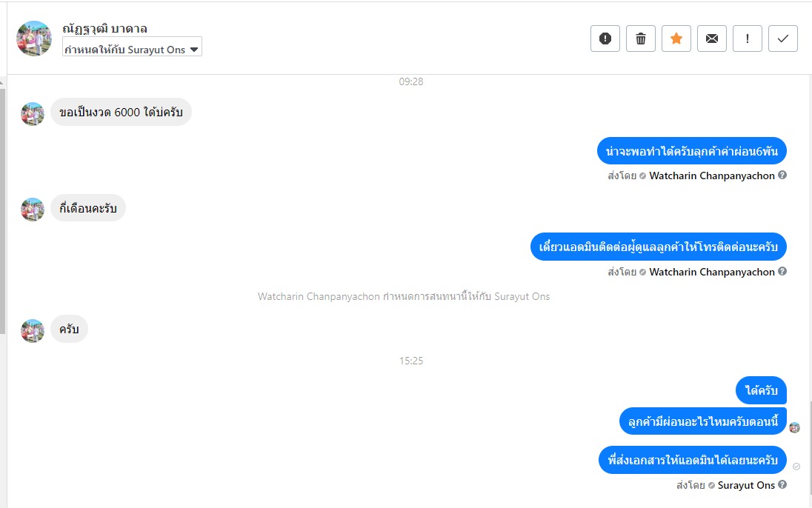Viewport: 812px width, 508px height.
Task: Click customer avatar beside ขอเป็นงวด 6000 message
Action: [x=32, y=114]
